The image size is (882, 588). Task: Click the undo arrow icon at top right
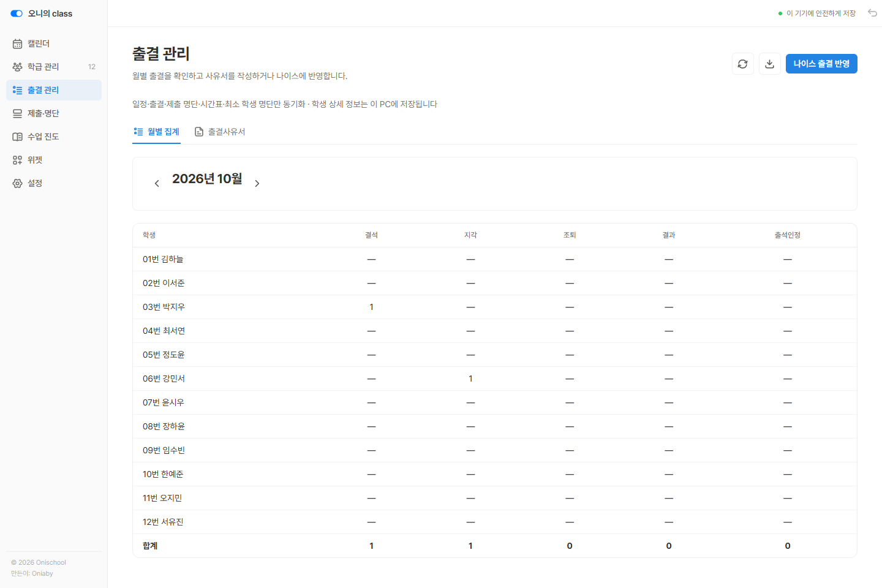point(872,13)
